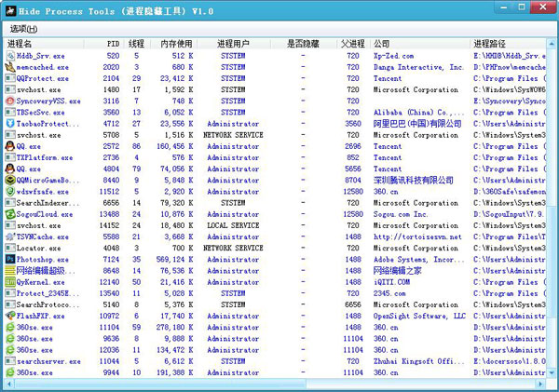Select the QQMicroGameBo process icon
This screenshot has width=559, height=392.
click(x=10, y=180)
